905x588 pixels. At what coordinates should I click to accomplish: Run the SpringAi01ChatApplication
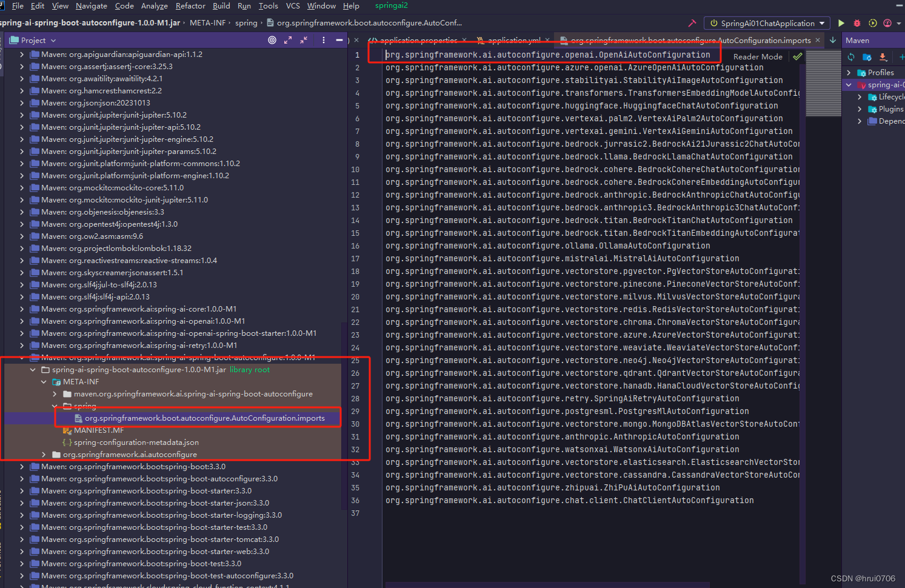pyautogui.click(x=841, y=23)
